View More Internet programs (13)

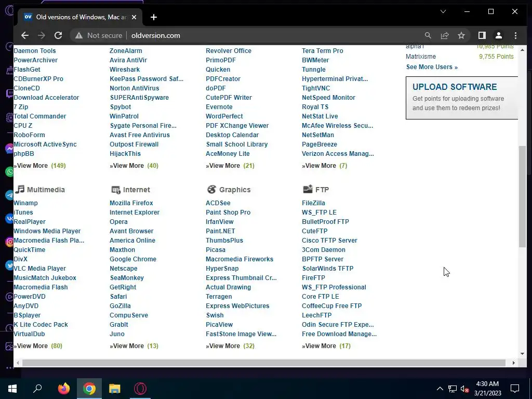coord(134,346)
